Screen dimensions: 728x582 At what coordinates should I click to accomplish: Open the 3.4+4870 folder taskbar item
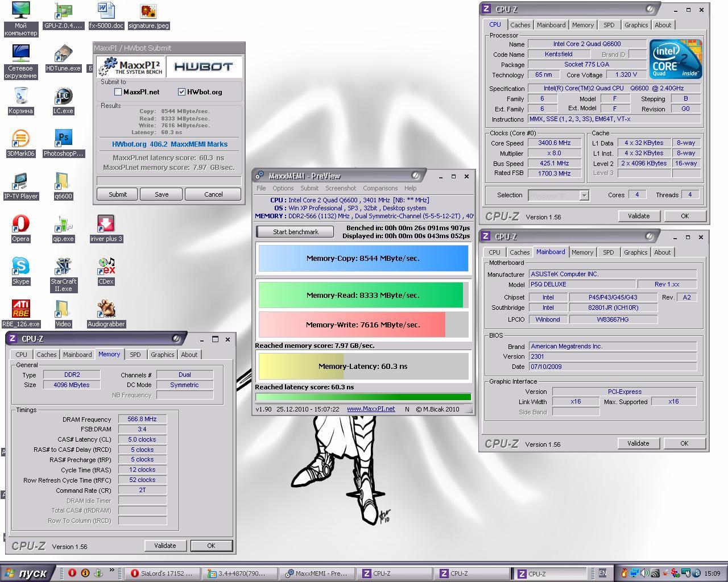pos(240,573)
